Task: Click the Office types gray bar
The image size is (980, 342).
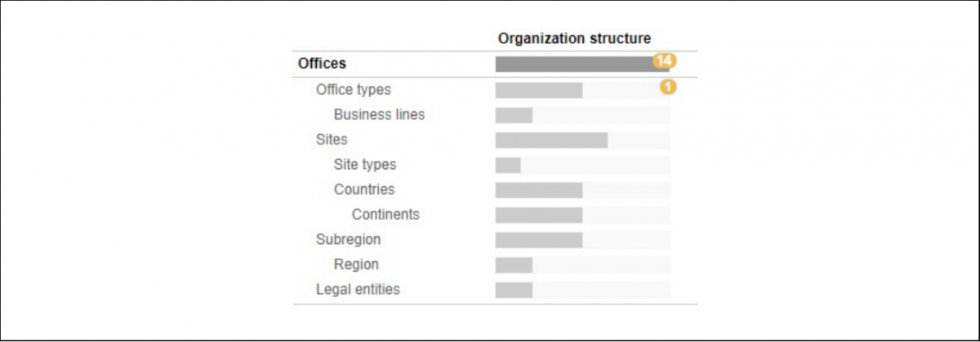Action: coord(539,90)
